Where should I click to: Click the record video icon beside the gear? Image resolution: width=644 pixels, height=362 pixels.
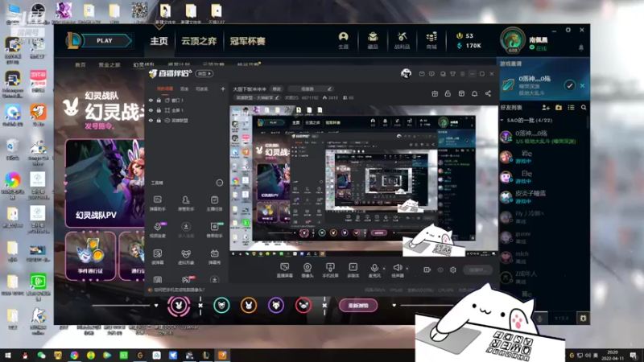click(427, 269)
